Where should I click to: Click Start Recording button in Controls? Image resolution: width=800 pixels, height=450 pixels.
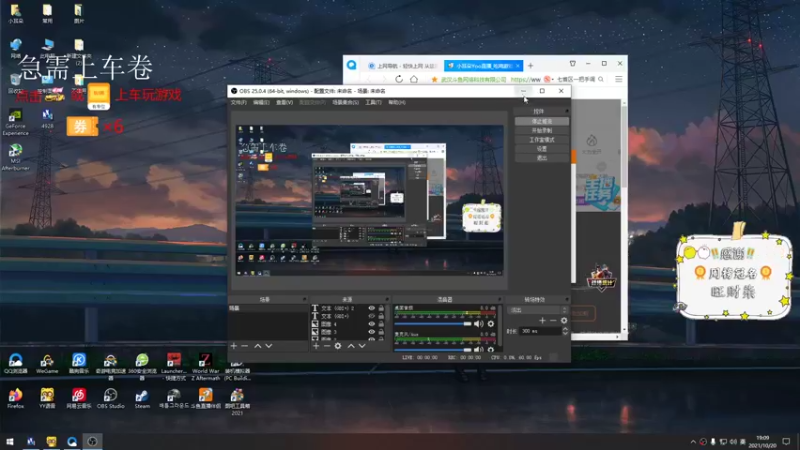[x=542, y=131]
